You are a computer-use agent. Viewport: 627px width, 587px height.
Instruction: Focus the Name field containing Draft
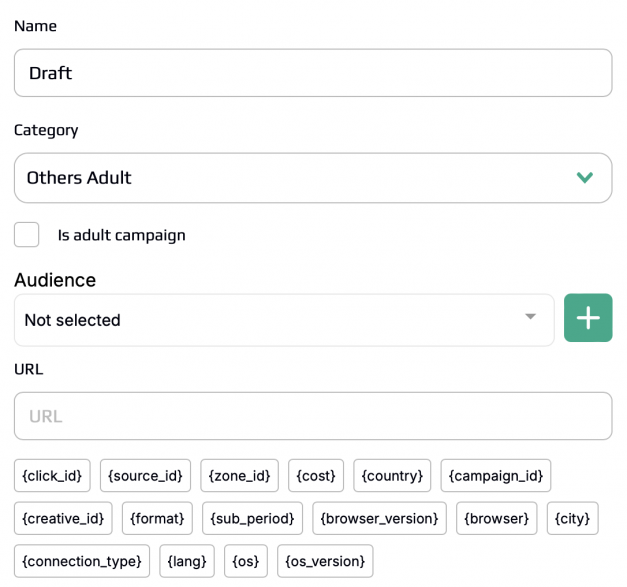click(313, 73)
